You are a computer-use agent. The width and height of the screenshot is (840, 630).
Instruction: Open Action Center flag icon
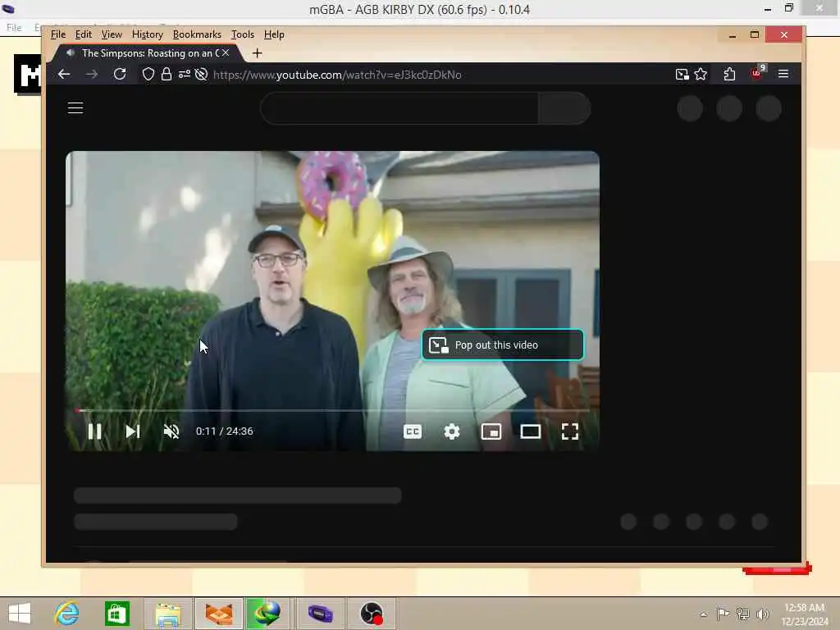[723, 614]
